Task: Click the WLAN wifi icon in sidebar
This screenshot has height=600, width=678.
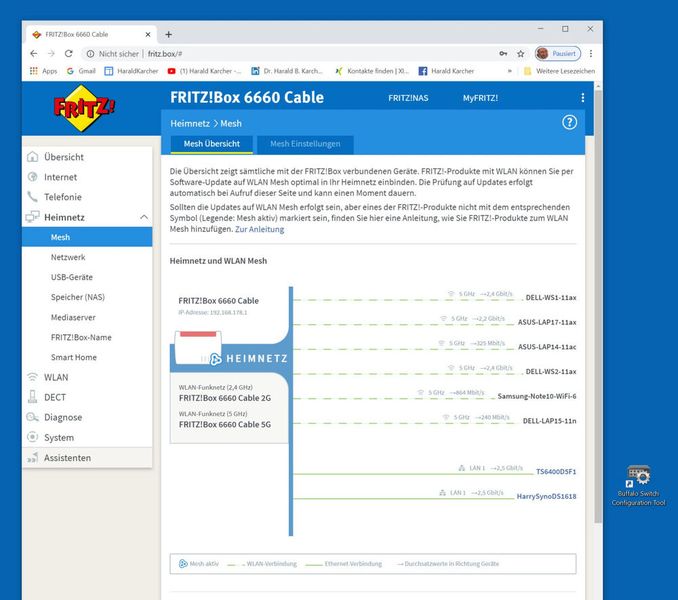Action: tap(32, 377)
